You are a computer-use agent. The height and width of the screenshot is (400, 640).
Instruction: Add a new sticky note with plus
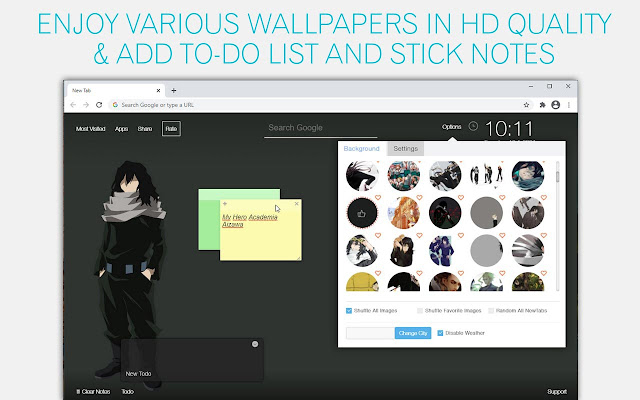(x=225, y=203)
